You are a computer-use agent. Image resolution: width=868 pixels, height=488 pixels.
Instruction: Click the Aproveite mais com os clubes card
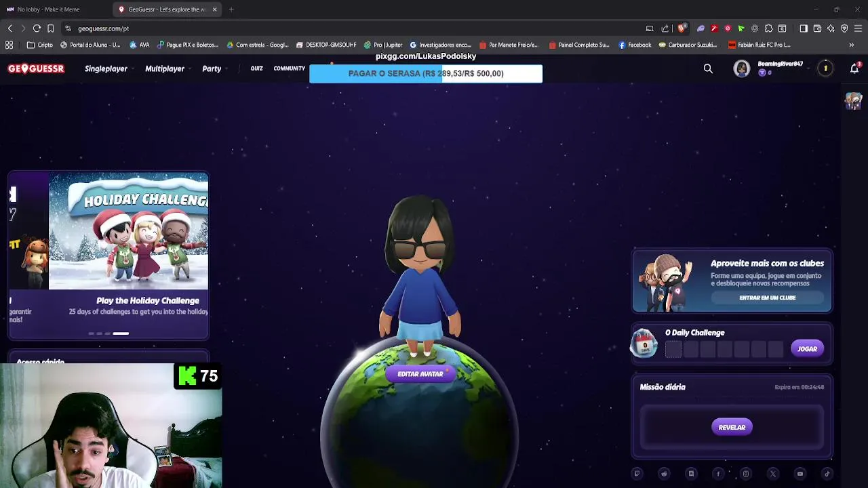[732, 281]
